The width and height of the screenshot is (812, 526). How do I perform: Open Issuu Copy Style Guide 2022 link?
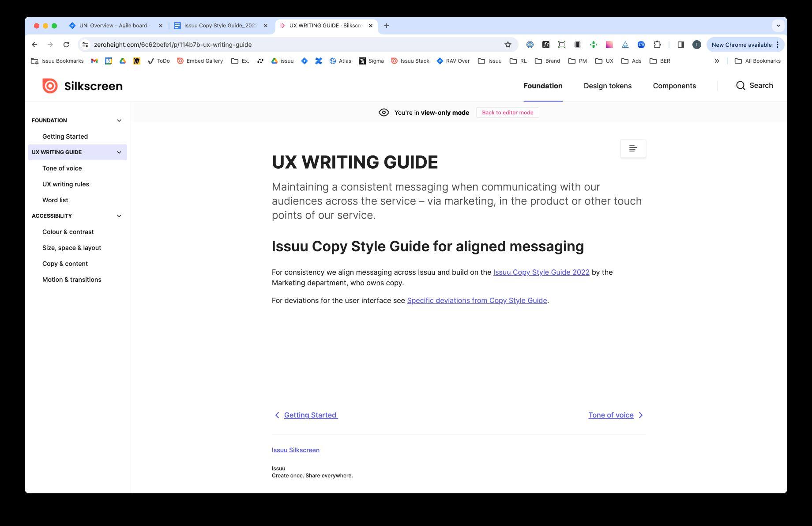coord(541,272)
